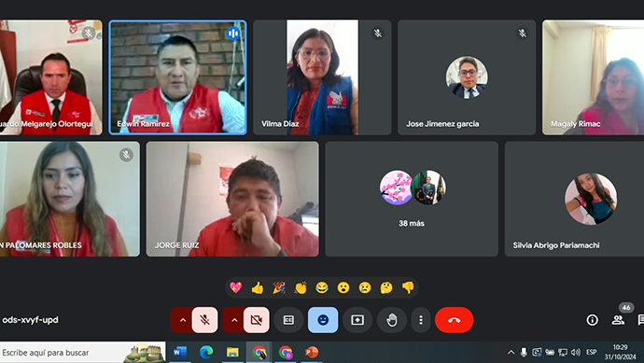
Task: Open the '38 más' participants tile
Action: point(412,199)
